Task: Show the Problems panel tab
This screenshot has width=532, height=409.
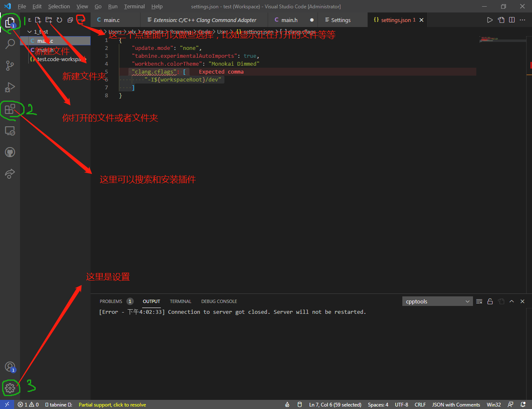Action: [116, 301]
